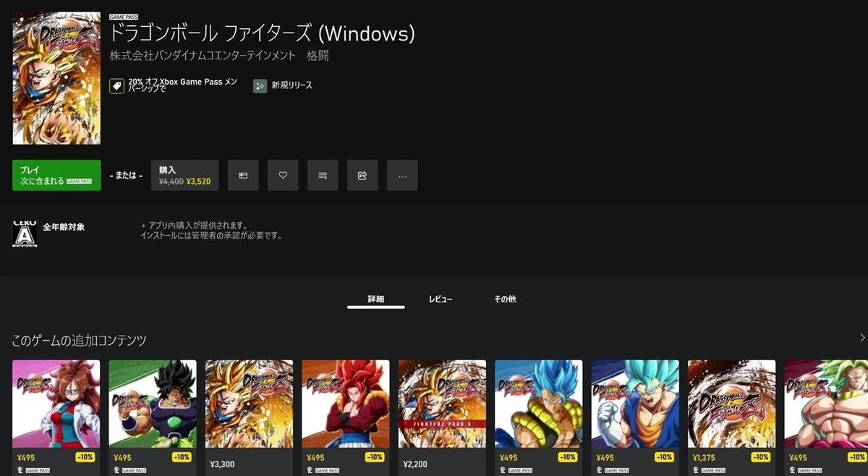Click the アプリ内購入が提供されます notice
The height and width of the screenshot is (476, 868).
pyautogui.click(x=195, y=225)
